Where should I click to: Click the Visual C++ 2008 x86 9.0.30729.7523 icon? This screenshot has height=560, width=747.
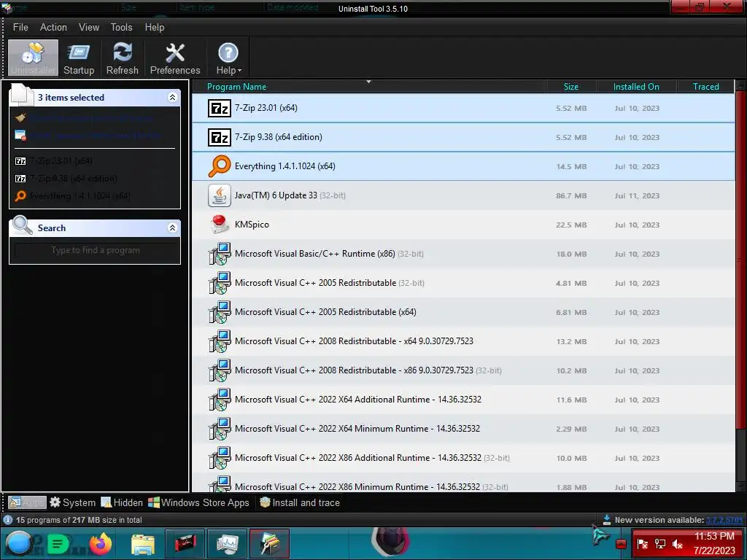click(220, 370)
